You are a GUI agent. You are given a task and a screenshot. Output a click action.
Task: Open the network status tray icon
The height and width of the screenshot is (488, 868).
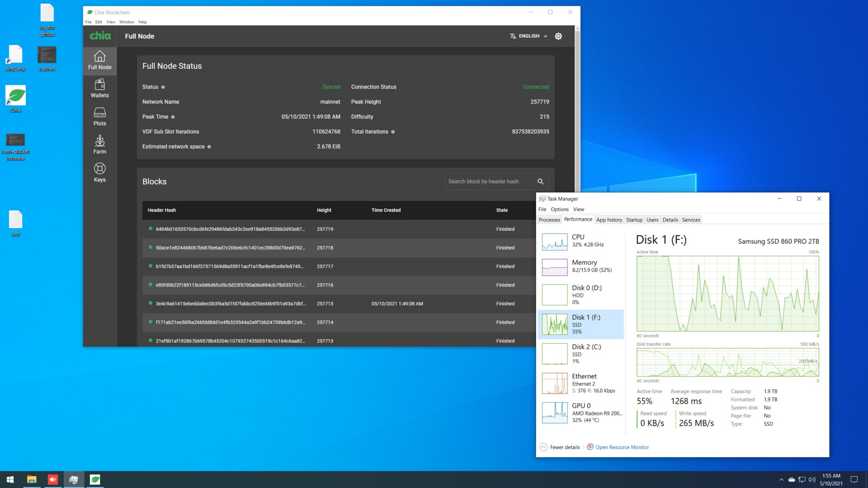click(802, 480)
